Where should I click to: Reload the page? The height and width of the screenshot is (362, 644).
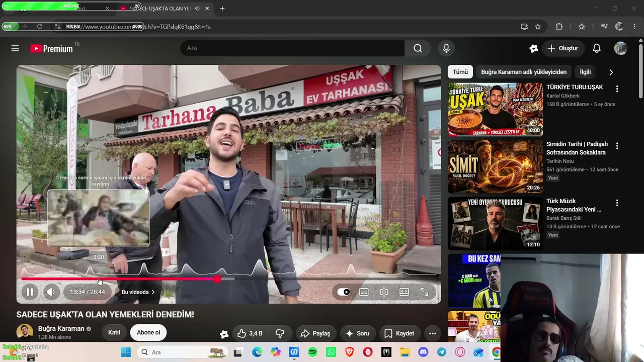pos(40,26)
